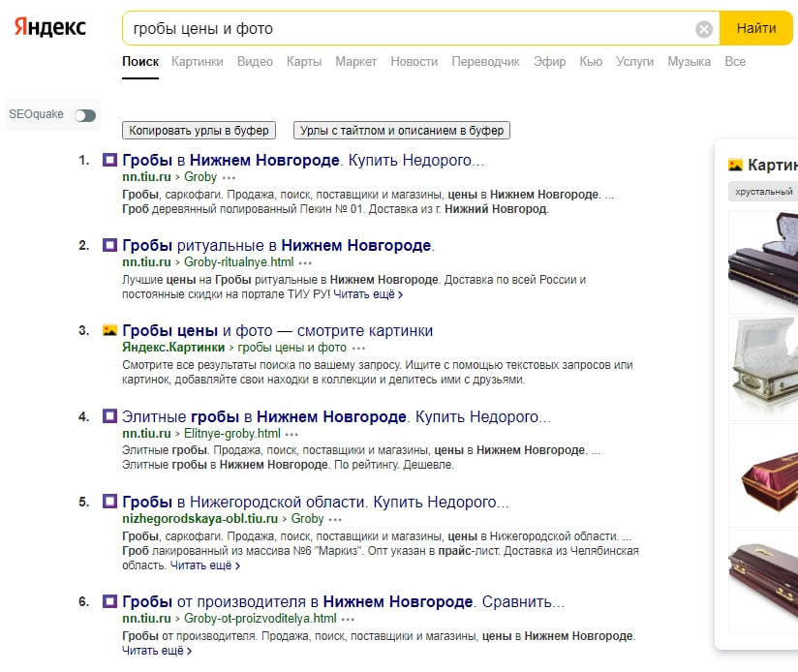Open options dots next to nizhegorodskaya-obl.tiu.ru › Groby
The image size is (798, 672).
pos(335,519)
